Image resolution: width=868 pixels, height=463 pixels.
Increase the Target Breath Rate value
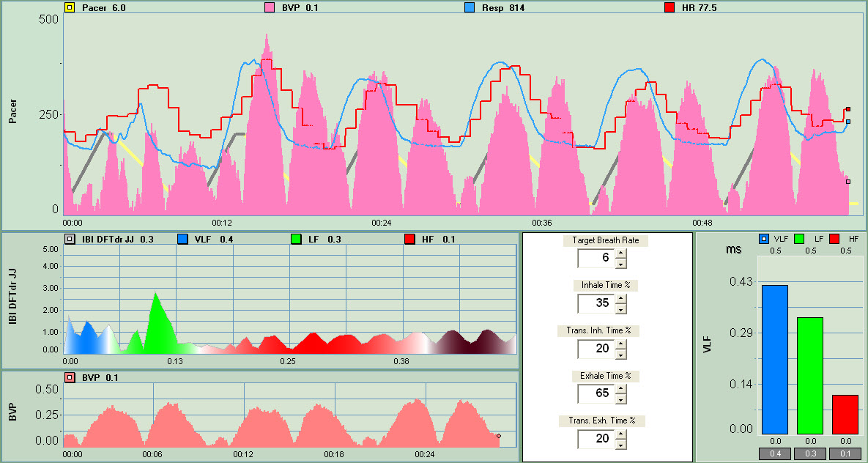click(x=620, y=253)
